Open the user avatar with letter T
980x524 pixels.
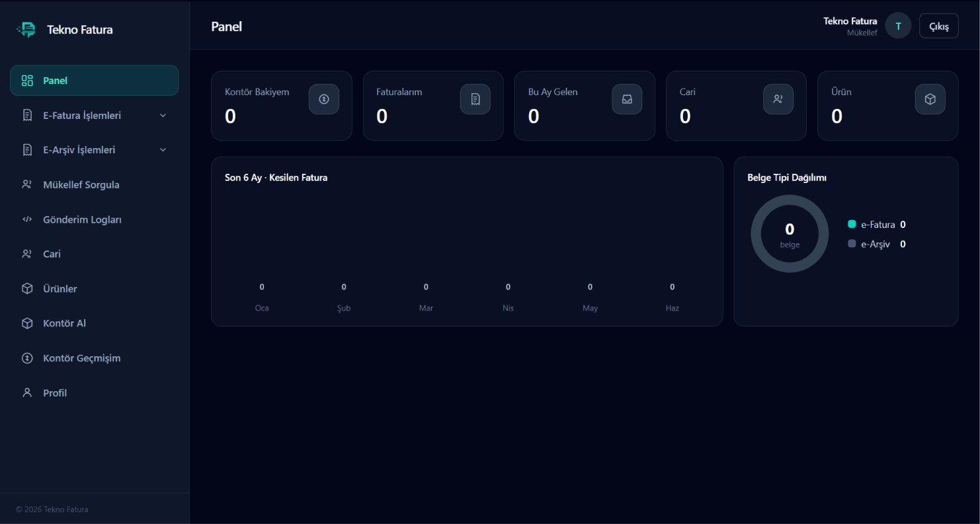898,26
